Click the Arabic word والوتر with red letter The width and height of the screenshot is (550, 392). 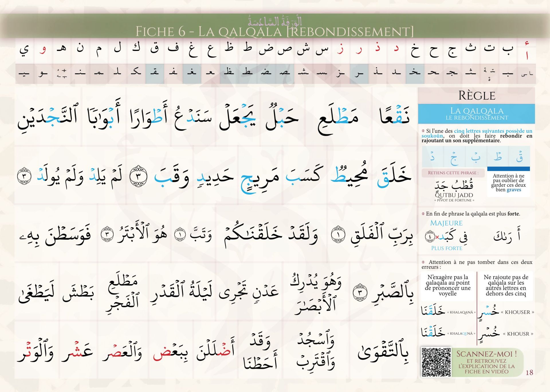36,351
